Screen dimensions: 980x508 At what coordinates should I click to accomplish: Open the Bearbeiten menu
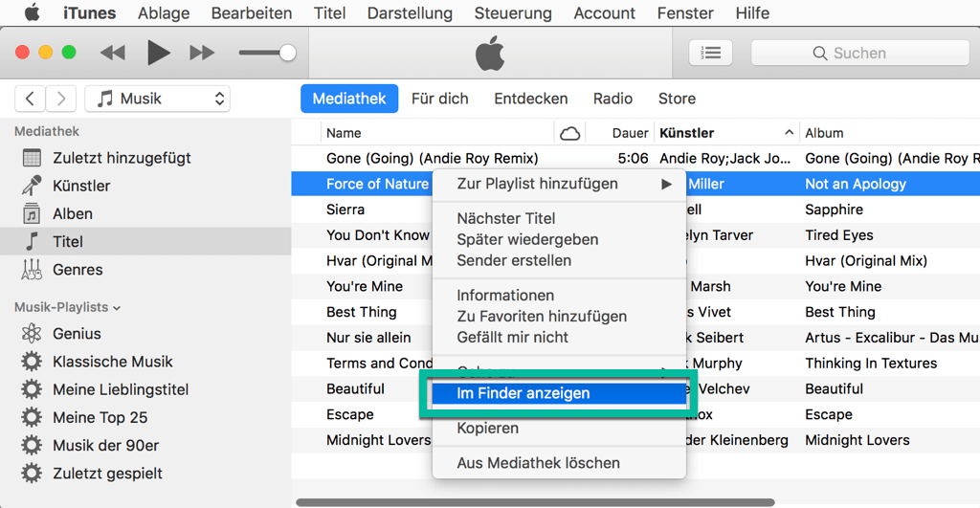(x=252, y=12)
